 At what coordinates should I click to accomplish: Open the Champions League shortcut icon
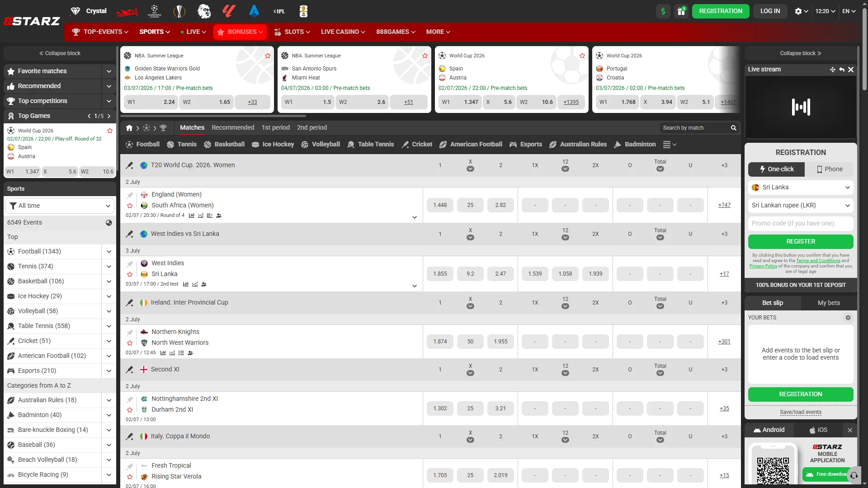pyautogui.click(x=155, y=11)
